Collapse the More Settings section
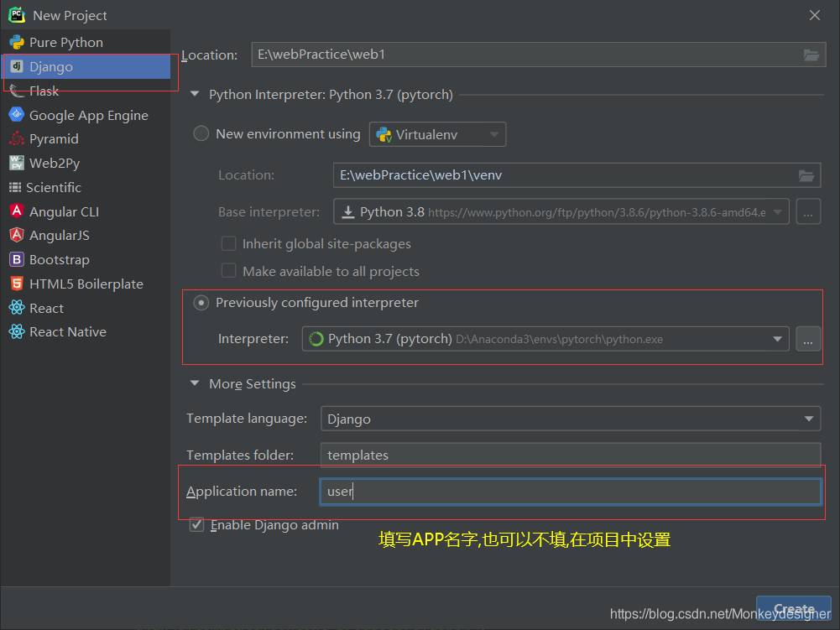This screenshot has width=840, height=630. (195, 383)
